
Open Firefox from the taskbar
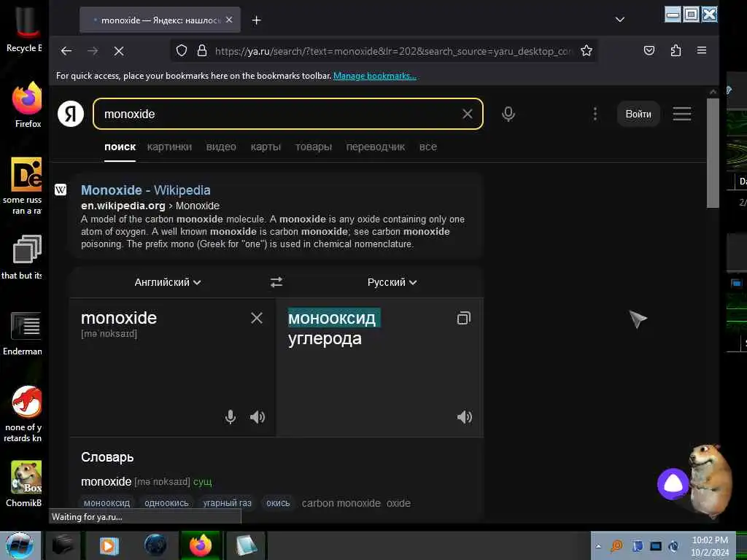[201, 545]
